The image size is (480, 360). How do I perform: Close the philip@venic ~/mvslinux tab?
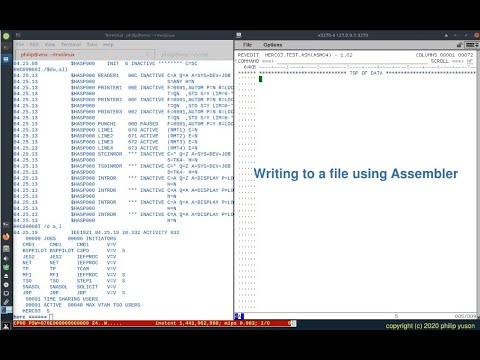pyautogui.click(x=147, y=54)
